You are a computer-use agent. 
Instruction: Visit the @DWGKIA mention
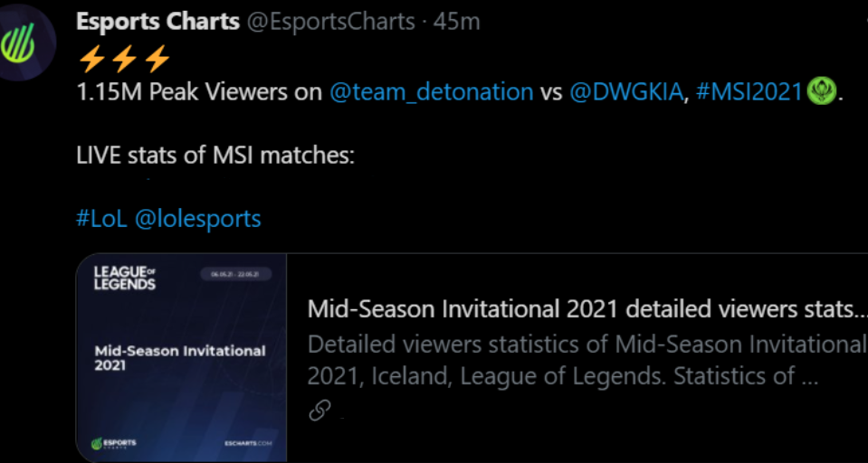626,92
